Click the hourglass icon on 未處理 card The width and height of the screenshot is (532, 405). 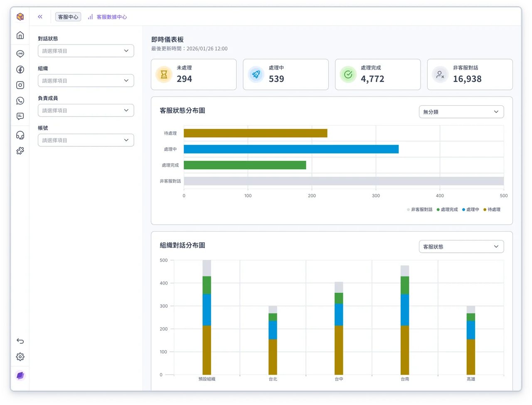164,74
